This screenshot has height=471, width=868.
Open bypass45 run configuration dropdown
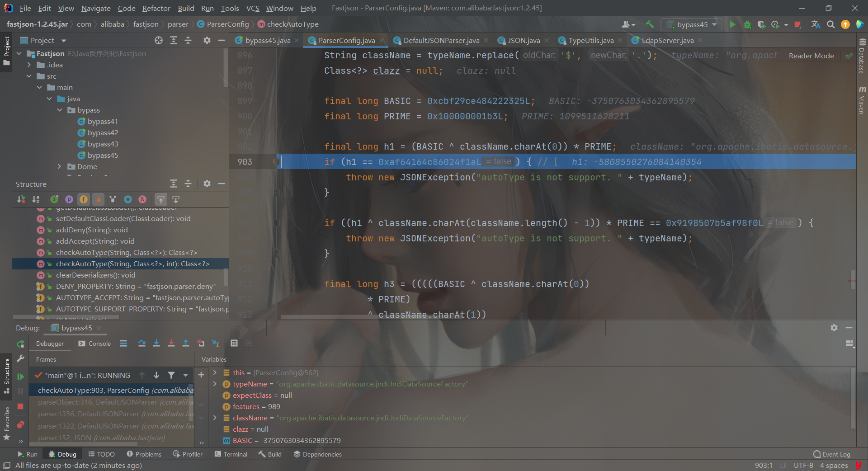(x=691, y=24)
